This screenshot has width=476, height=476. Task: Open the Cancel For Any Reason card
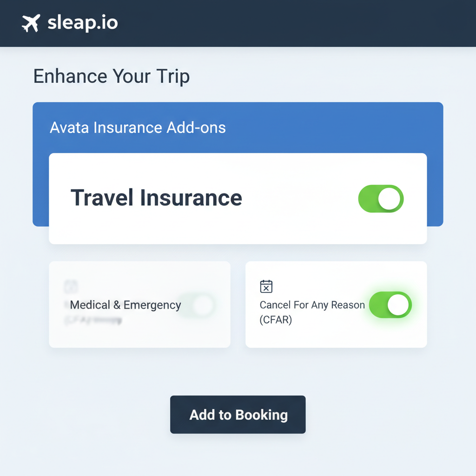click(336, 304)
